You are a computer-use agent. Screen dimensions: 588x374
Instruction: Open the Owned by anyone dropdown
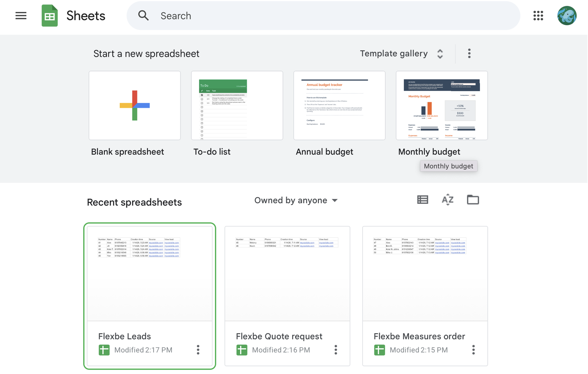(x=296, y=200)
